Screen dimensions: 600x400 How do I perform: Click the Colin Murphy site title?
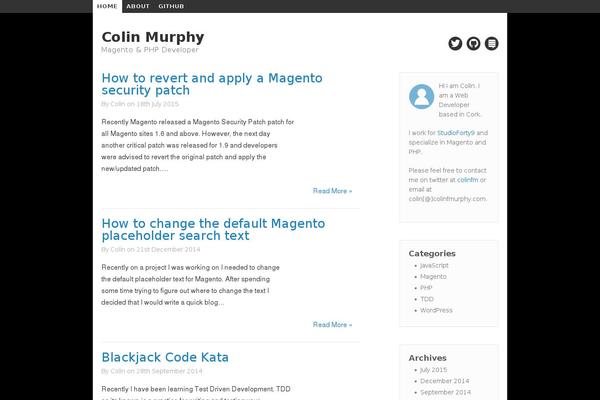click(152, 37)
